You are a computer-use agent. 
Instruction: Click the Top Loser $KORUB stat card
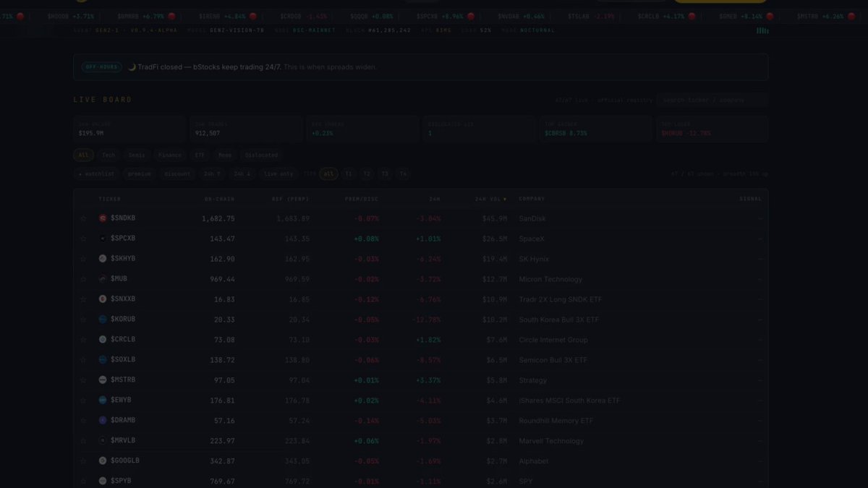click(712, 129)
